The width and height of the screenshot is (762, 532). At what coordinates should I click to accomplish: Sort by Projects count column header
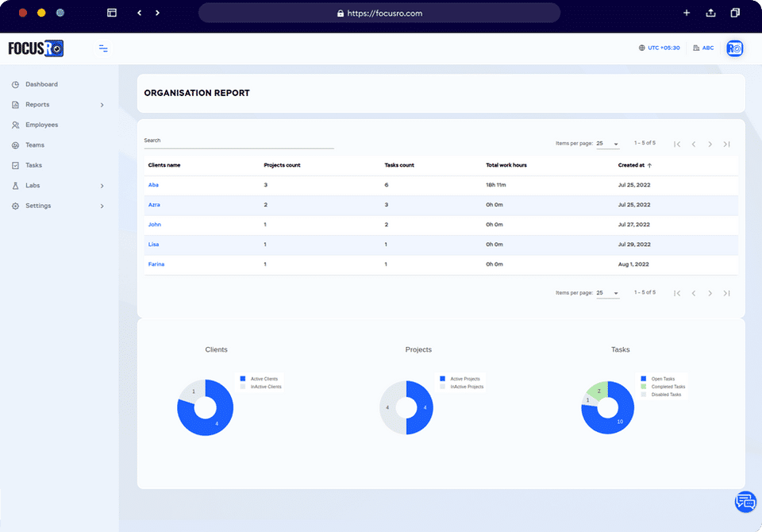(x=282, y=165)
